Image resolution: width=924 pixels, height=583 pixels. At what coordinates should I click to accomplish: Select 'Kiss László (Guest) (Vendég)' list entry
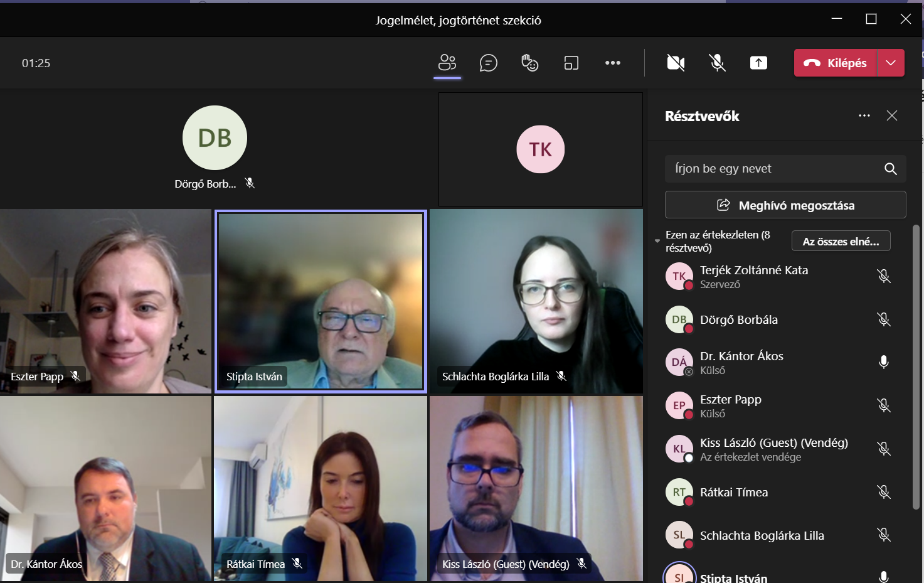click(x=774, y=442)
